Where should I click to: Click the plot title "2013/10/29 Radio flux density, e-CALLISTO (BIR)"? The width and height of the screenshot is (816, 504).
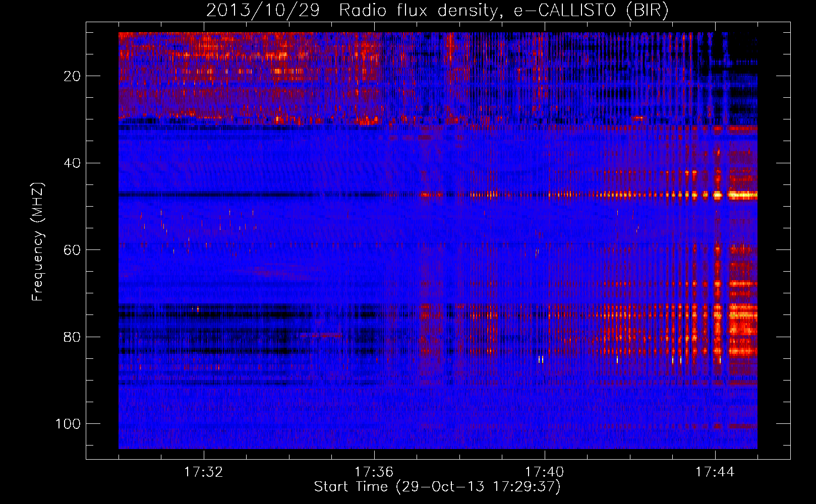[437, 10]
